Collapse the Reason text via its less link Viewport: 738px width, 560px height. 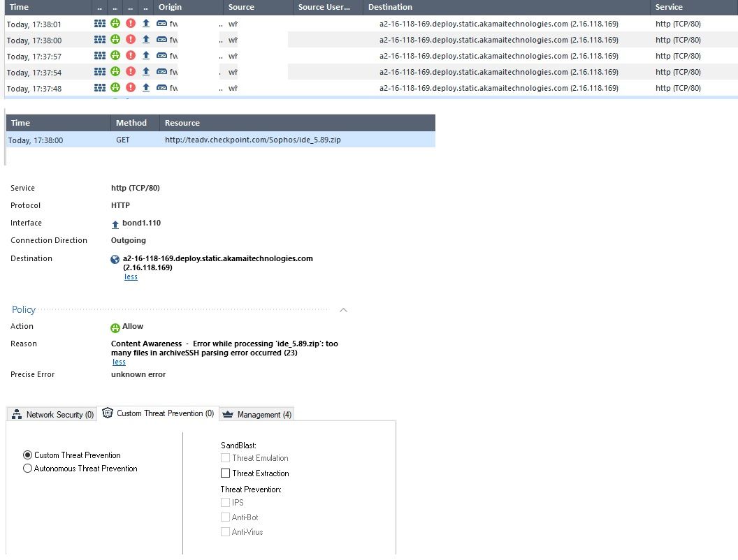click(118, 362)
